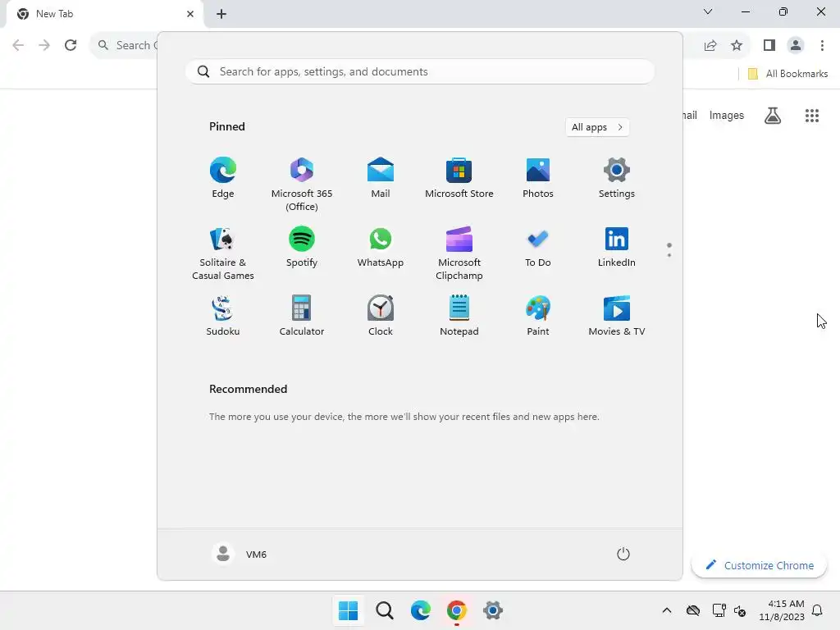
Task: Click the Windows Start button on taskbar
Action: pos(348,610)
